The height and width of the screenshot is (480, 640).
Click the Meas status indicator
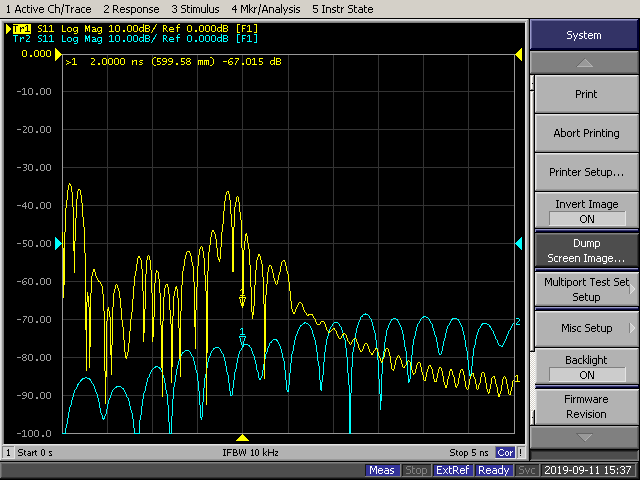coord(382,470)
